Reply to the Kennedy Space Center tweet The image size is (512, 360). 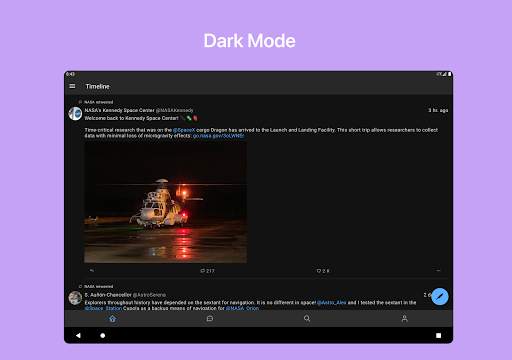(x=92, y=271)
